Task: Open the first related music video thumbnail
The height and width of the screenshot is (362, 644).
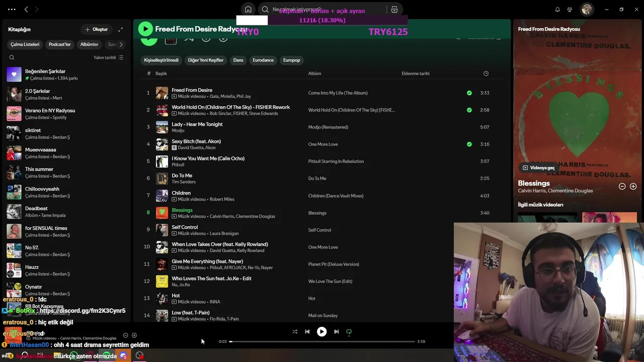Action: pyautogui.click(x=548, y=217)
